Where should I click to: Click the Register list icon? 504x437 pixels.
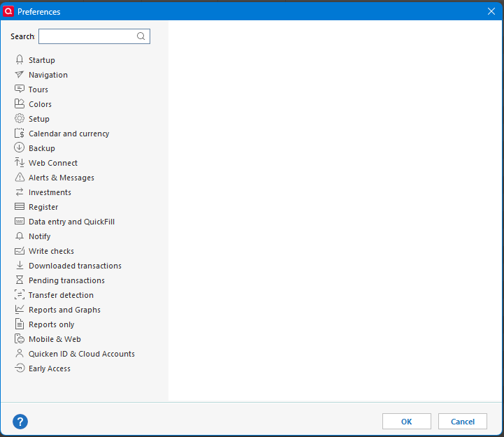pyautogui.click(x=20, y=206)
